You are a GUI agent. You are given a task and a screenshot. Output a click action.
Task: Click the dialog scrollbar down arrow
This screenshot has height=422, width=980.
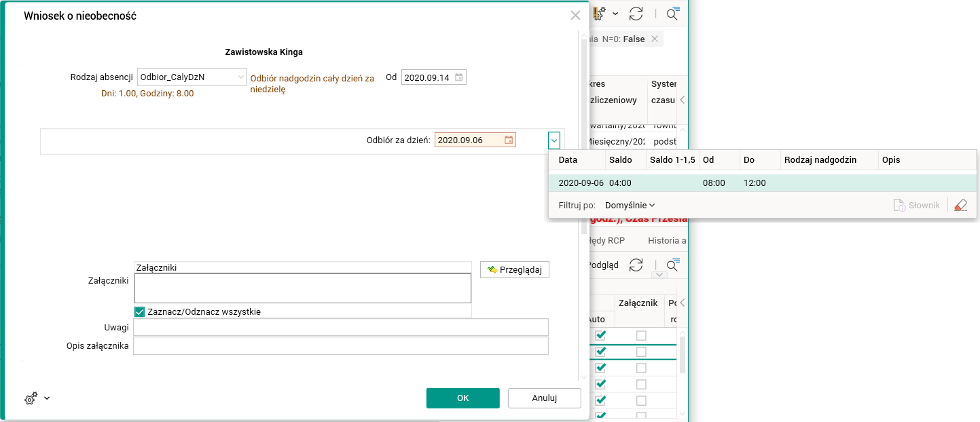pyautogui.click(x=583, y=376)
